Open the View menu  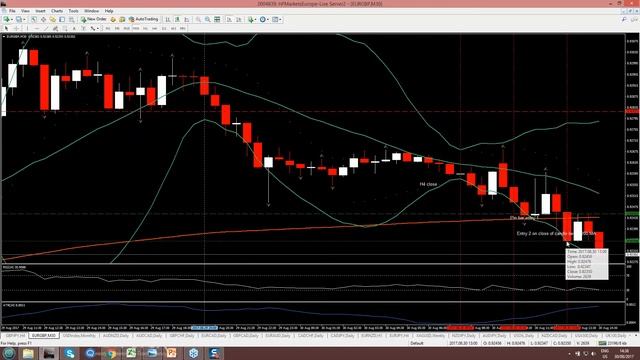25,11
